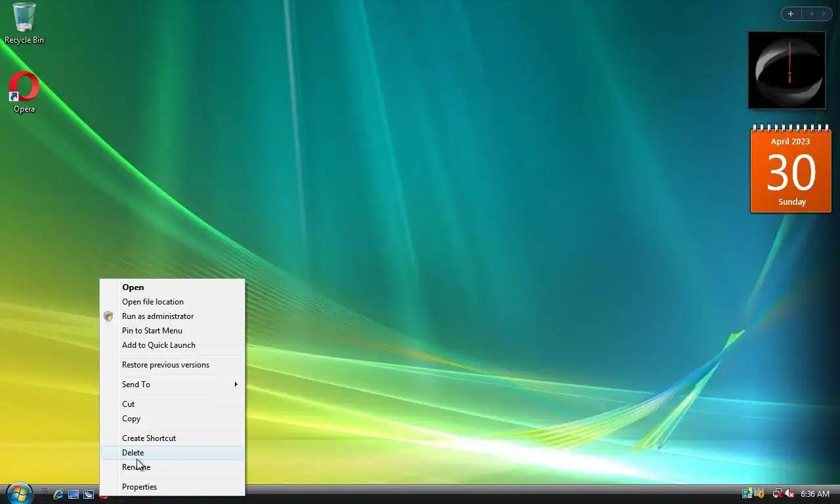The height and width of the screenshot is (504, 840).
Task: Launch Internet Explorer from Quick Launch
Action: pos(58,494)
